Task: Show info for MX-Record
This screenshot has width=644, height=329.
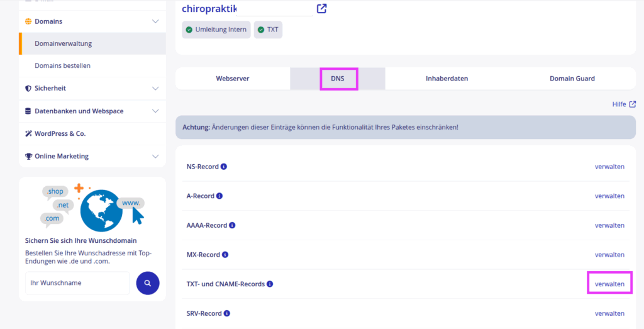Action: [225, 255]
